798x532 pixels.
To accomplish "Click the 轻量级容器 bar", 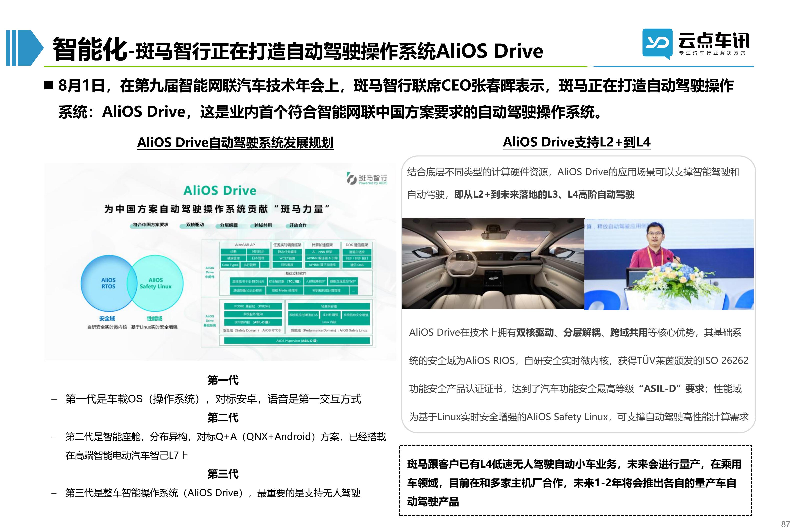I will [x=329, y=306].
